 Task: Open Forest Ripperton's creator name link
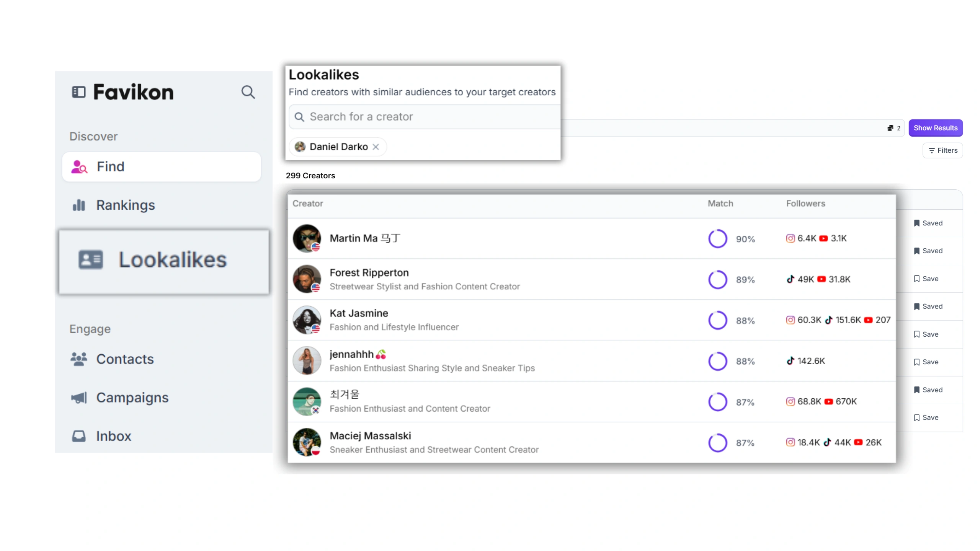coord(369,273)
